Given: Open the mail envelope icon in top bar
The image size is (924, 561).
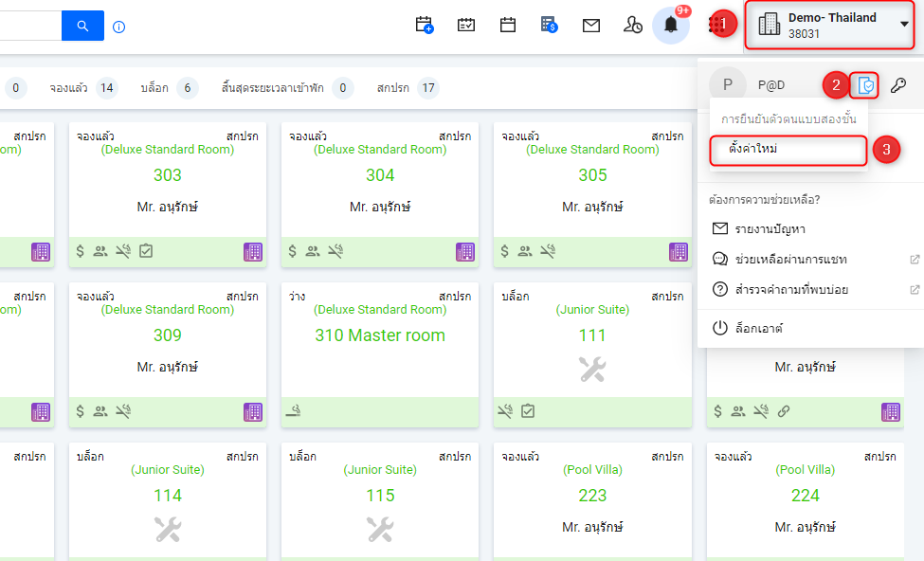Looking at the screenshot, I should 591,26.
